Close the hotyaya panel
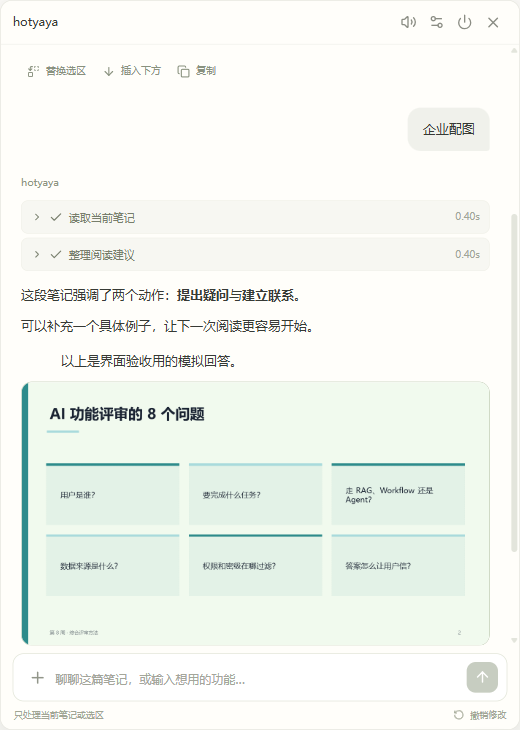This screenshot has width=520, height=730. tap(493, 22)
